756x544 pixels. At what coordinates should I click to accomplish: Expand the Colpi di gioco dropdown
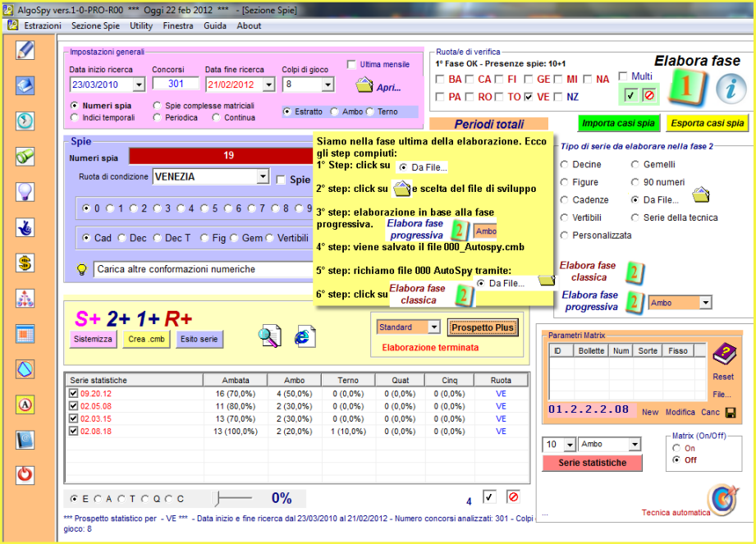328,85
